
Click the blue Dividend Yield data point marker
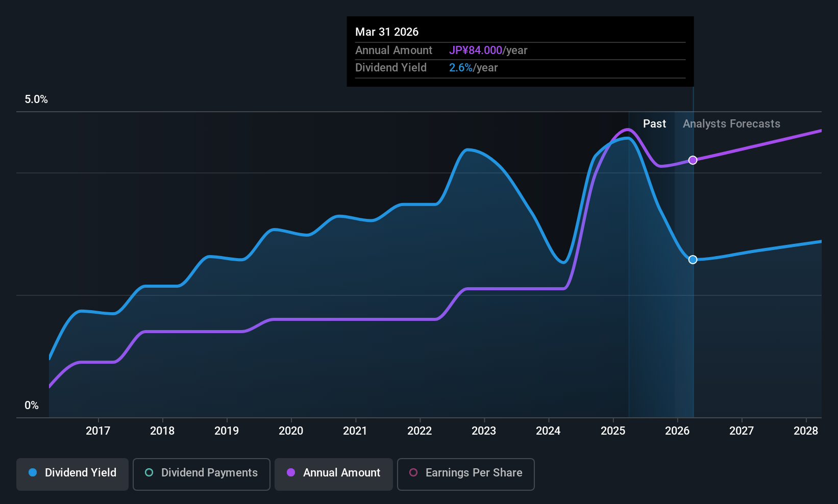(693, 260)
